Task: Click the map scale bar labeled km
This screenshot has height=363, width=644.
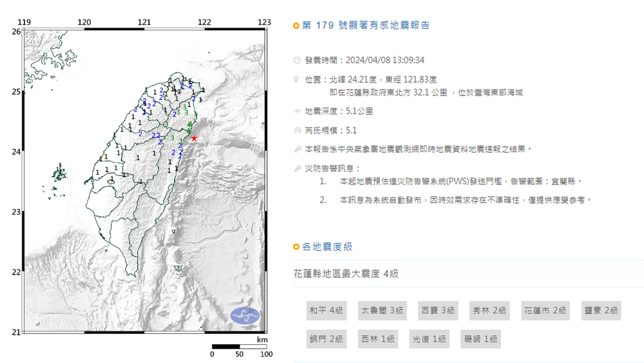Action: [240, 346]
